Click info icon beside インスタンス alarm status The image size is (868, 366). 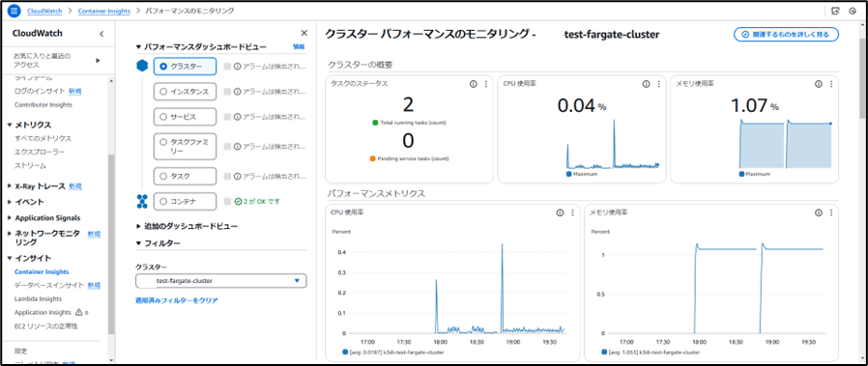237,92
